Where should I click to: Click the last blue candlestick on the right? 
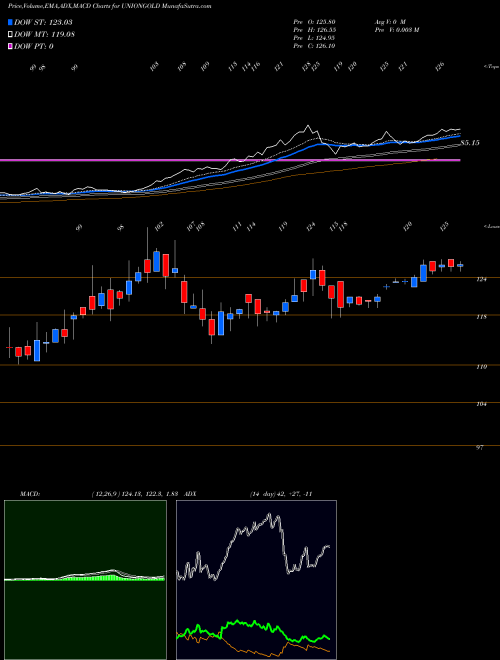coord(460,265)
